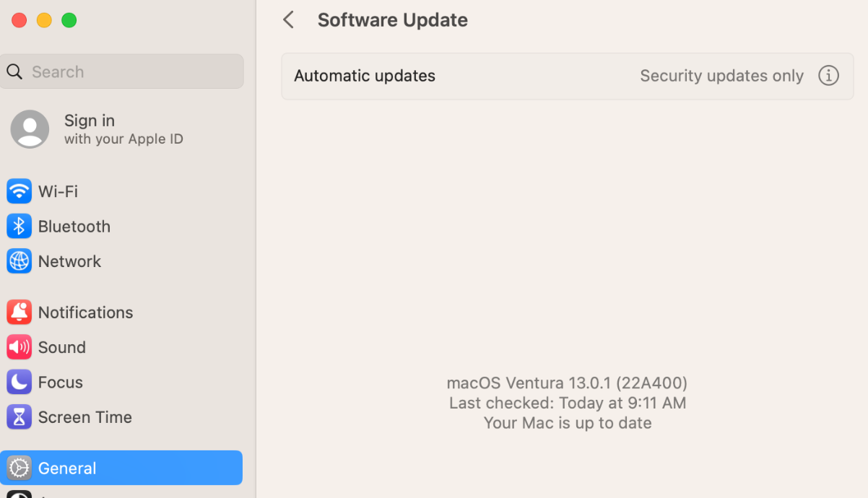Click the Apple ID avatar picture

30,129
